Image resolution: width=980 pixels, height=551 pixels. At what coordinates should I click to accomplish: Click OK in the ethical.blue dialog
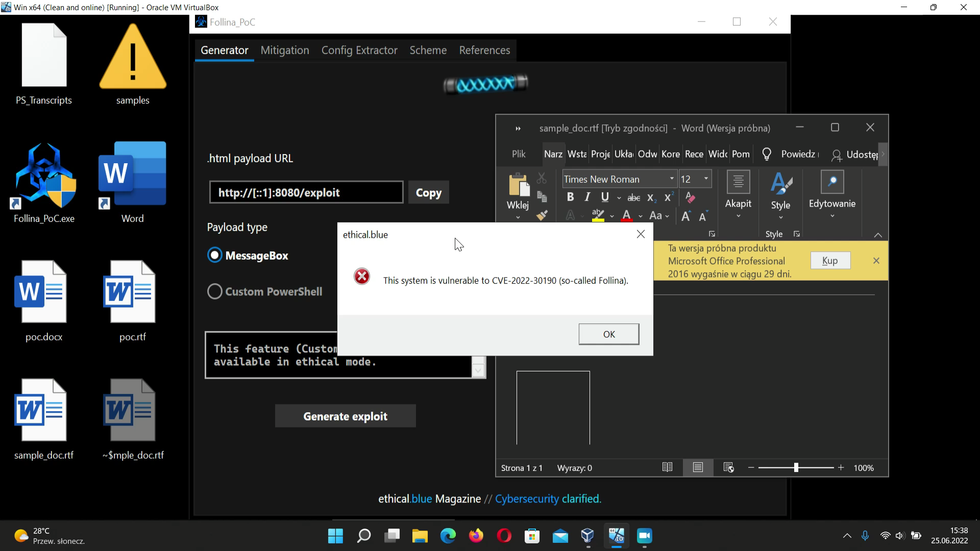pyautogui.click(x=608, y=334)
